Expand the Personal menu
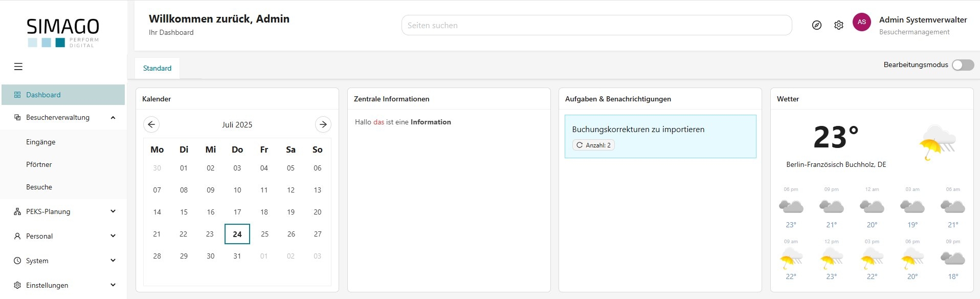The height and width of the screenshot is (299, 980). [113, 236]
